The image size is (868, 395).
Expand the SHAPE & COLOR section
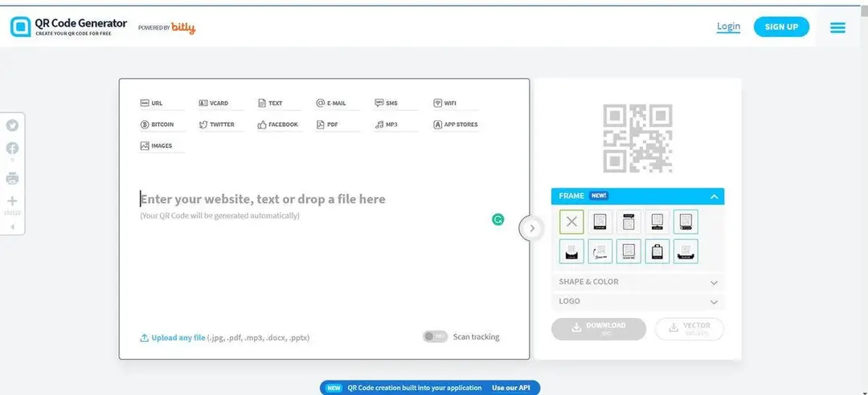(637, 282)
